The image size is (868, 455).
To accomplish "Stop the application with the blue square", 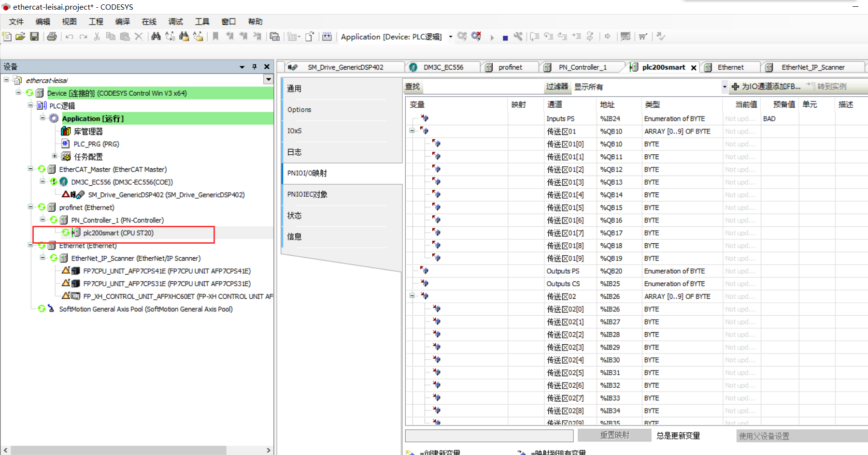I will 505,38.
